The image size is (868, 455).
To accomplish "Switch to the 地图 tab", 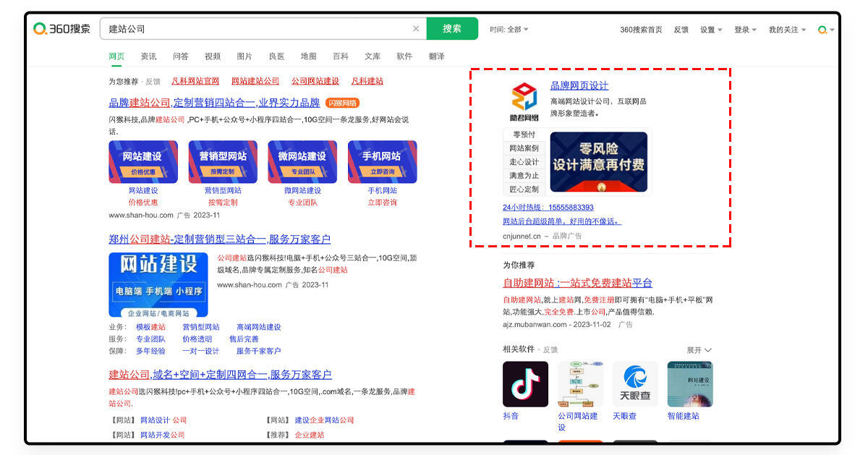I will click(x=309, y=56).
